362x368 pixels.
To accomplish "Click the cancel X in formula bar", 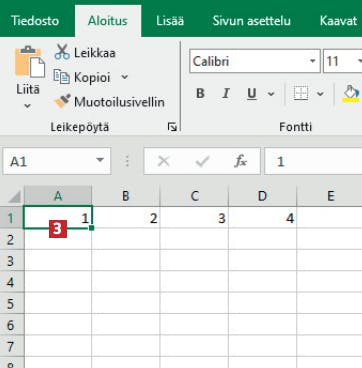I will (x=163, y=162).
